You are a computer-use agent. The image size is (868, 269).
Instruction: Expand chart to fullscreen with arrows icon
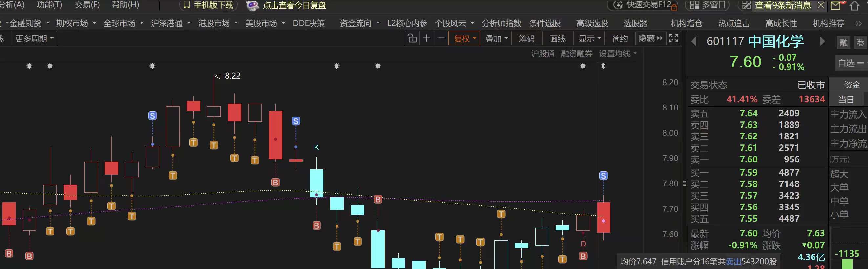[673, 38]
